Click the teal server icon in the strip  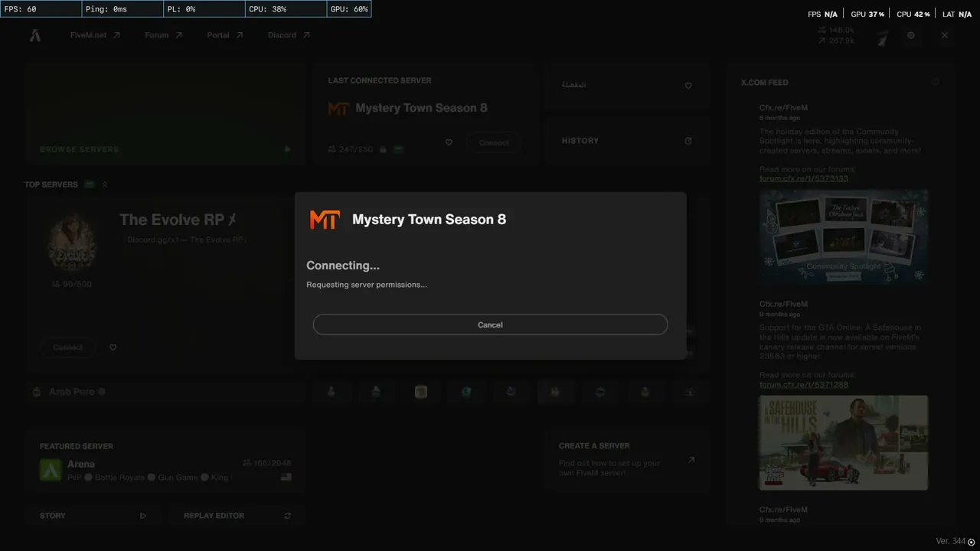[x=465, y=392]
